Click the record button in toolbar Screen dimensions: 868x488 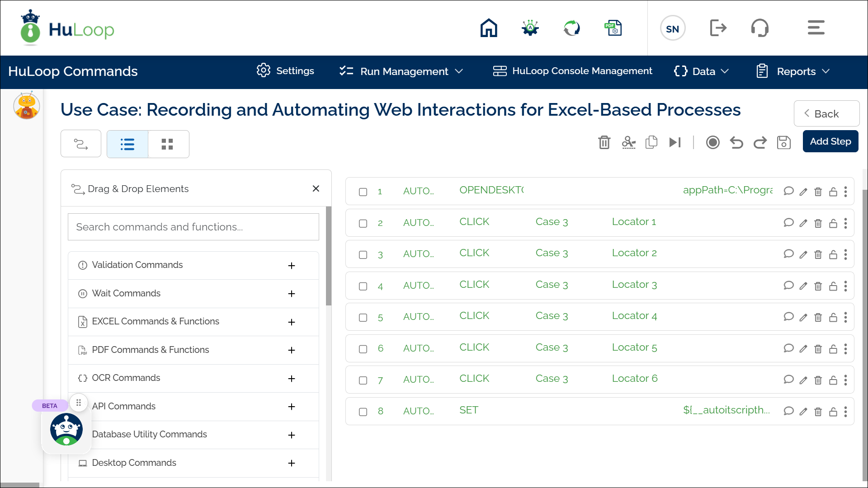[712, 142]
